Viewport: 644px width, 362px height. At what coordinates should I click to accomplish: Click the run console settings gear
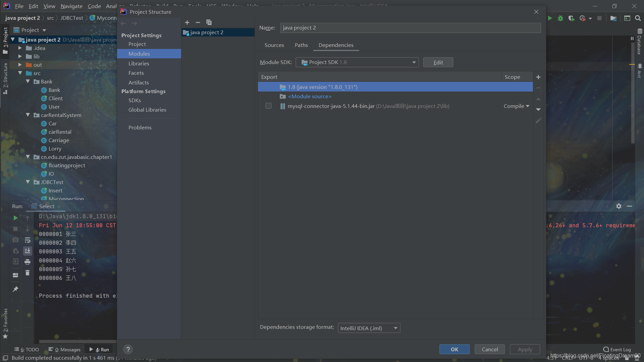point(619,206)
